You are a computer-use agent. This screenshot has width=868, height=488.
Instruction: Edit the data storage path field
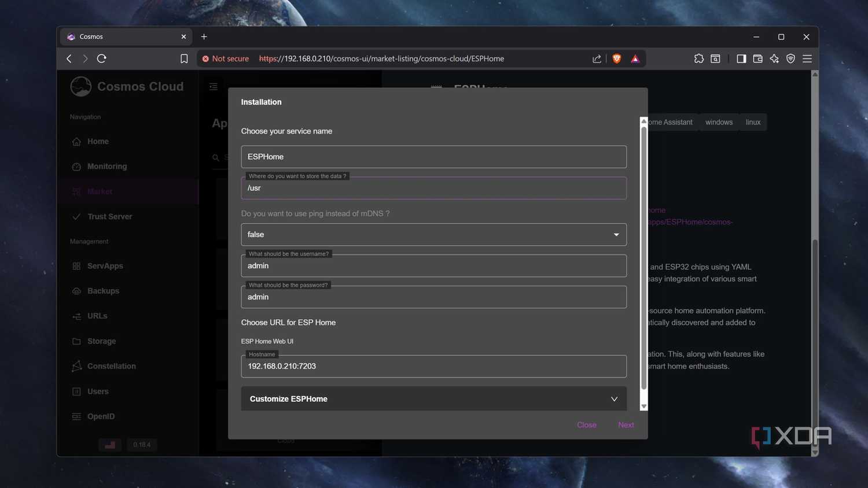tap(433, 188)
